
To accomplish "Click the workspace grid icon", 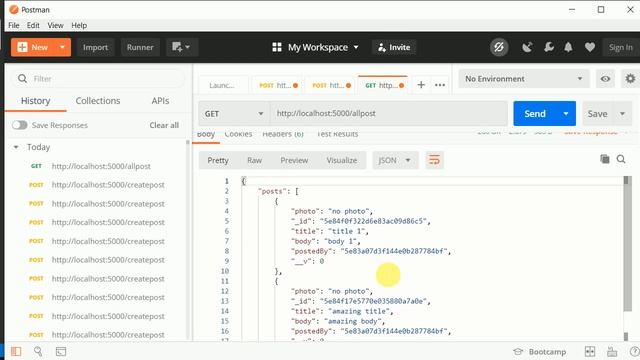I will coord(277,47).
